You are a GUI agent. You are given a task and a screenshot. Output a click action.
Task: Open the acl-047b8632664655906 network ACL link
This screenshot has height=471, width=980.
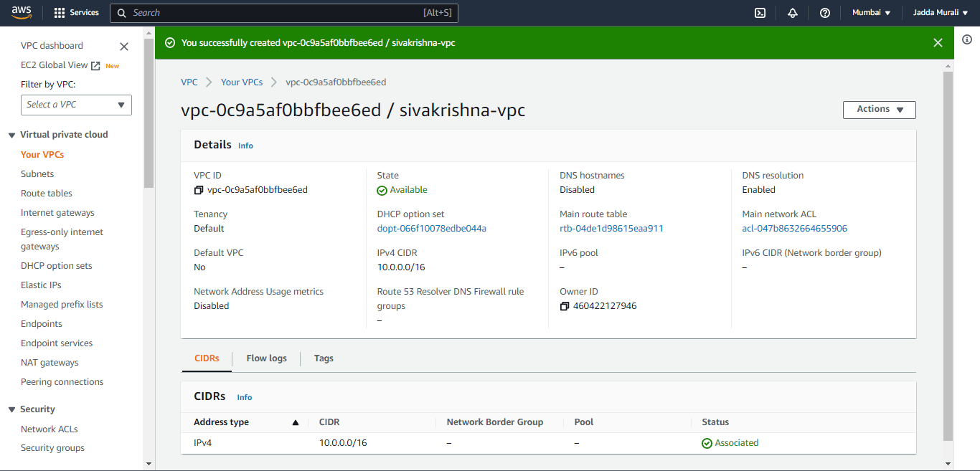click(x=794, y=229)
